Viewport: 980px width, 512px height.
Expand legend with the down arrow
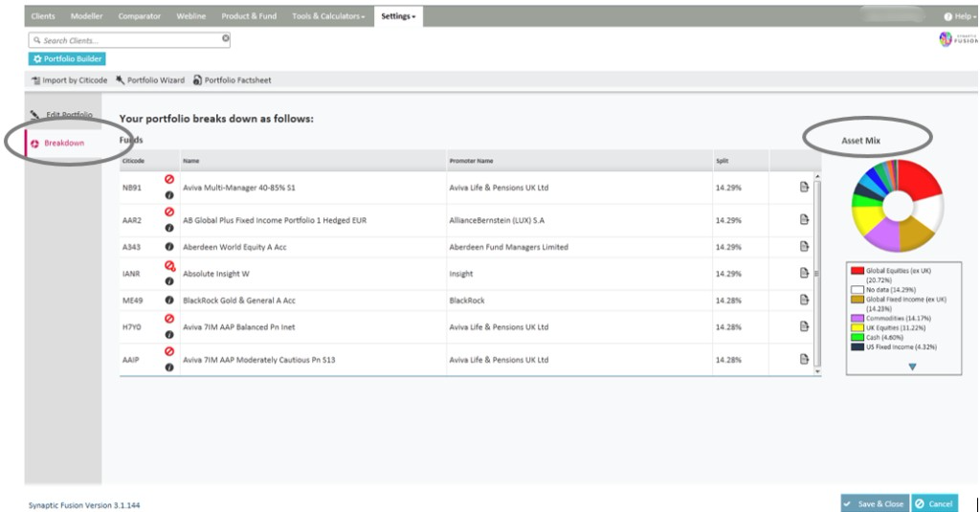click(x=912, y=367)
